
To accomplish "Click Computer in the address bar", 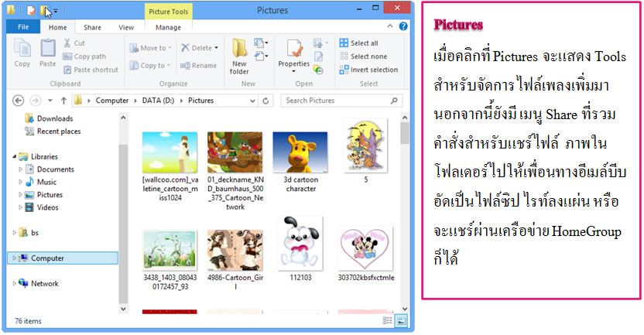I will (x=112, y=101).
